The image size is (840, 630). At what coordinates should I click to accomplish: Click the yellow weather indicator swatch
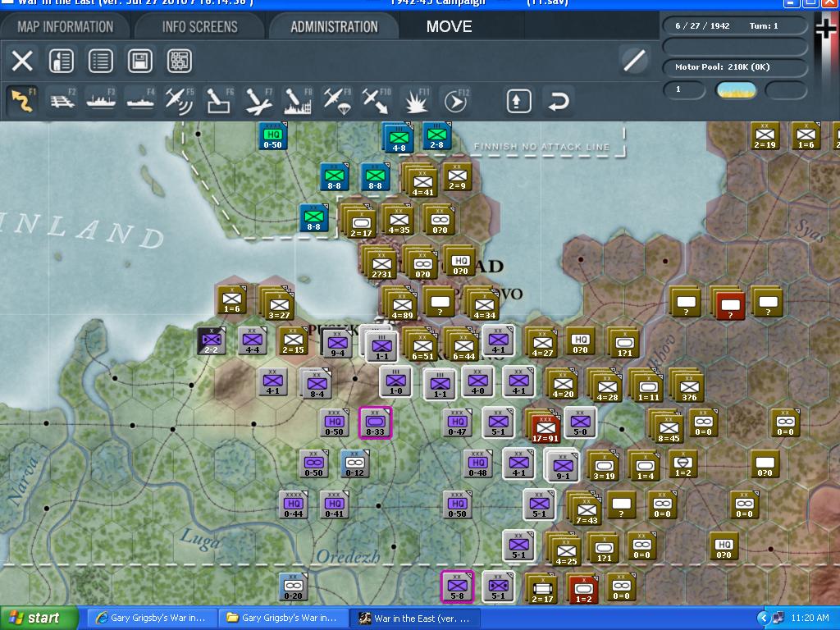click(x=737, y=90)
